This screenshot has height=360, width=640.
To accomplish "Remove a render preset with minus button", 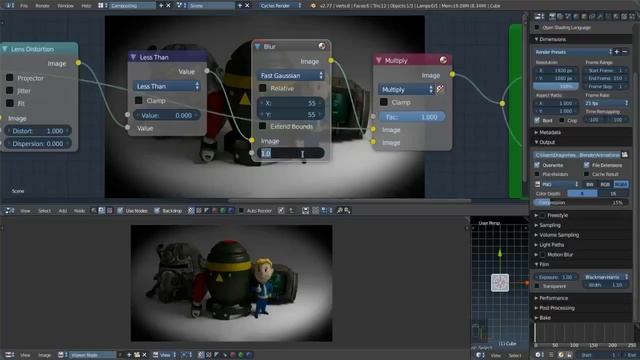I will 625,52.
